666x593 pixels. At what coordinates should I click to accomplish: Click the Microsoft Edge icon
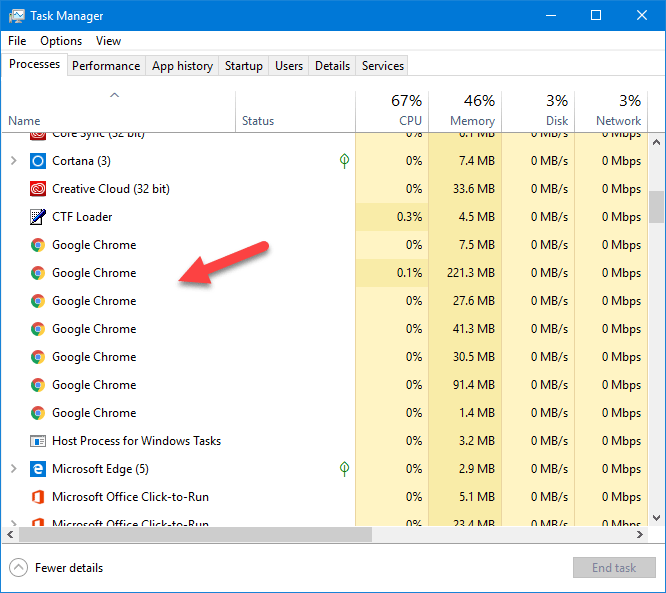(38, 469)
